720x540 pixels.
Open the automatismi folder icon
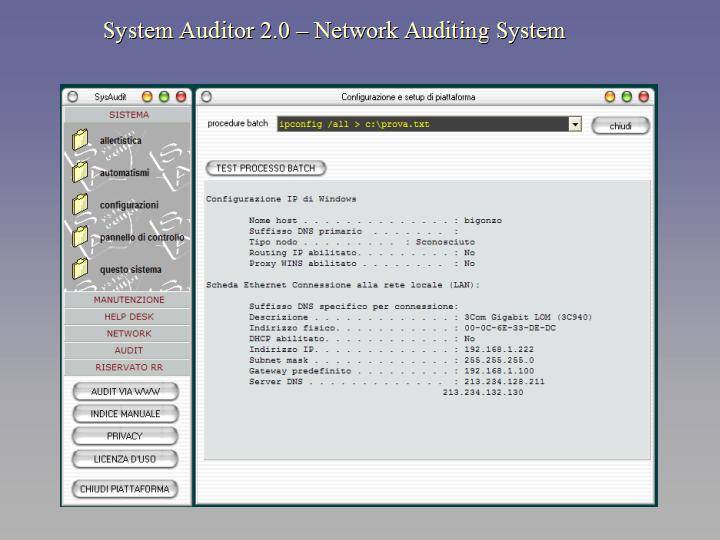(x=81, y=172)
